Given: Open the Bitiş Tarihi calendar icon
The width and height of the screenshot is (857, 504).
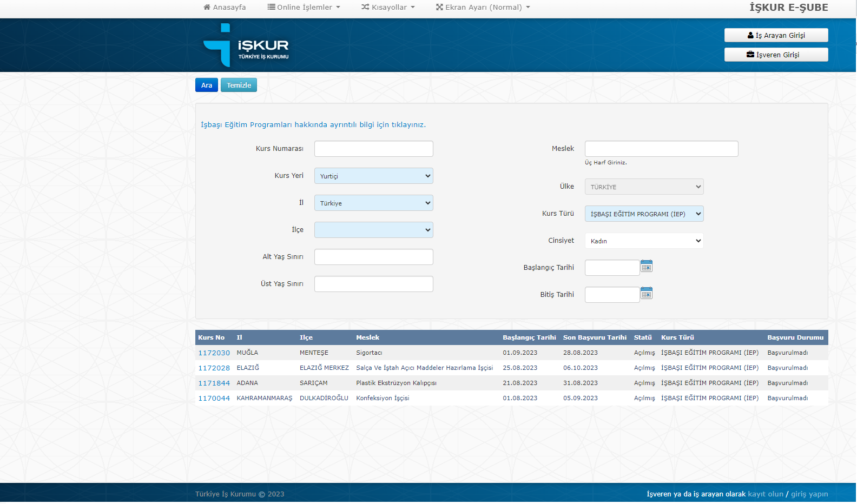Looking at the screenshot, I should (x=646, y=293).
